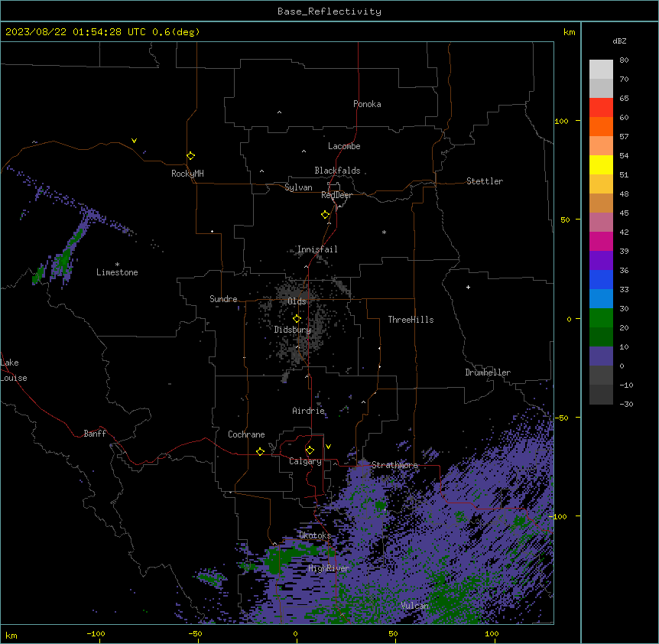Image resolution: width=659 pixels, height=644 pixels.
Task: Click the yellow 54 dBZ legend swatch
Action: click(601, 164)
